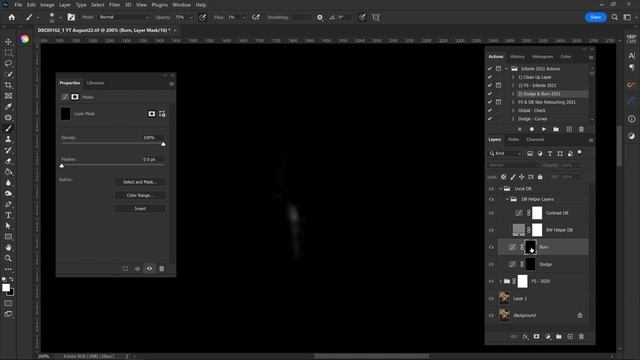Toggle checkmark for Clean Up Layer action
The width and height of the screenshot is (640, 360).
click(x=490, y=77)
